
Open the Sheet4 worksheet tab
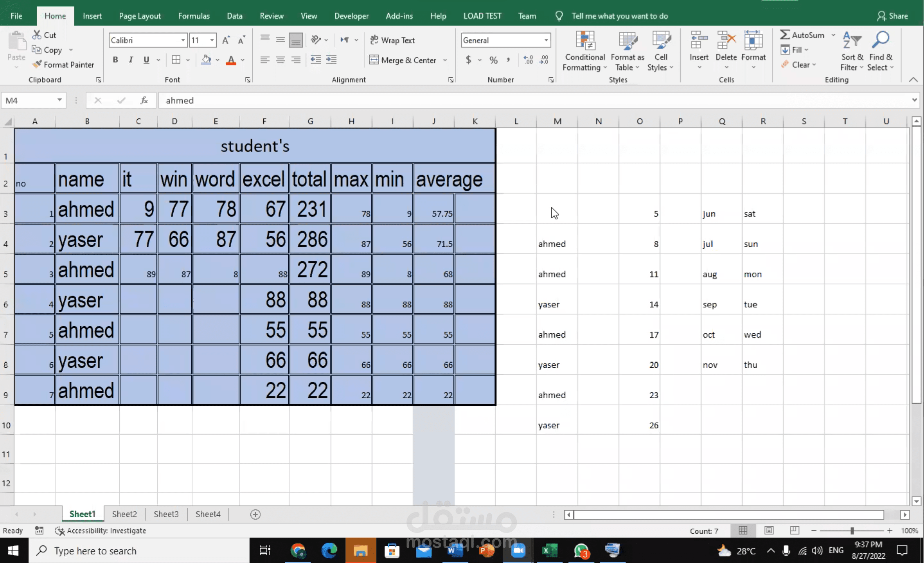pos(208,514)
